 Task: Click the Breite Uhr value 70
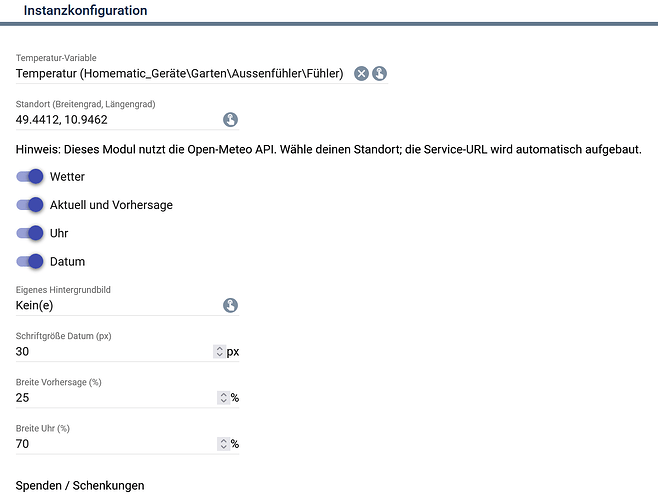pos(22,444)
